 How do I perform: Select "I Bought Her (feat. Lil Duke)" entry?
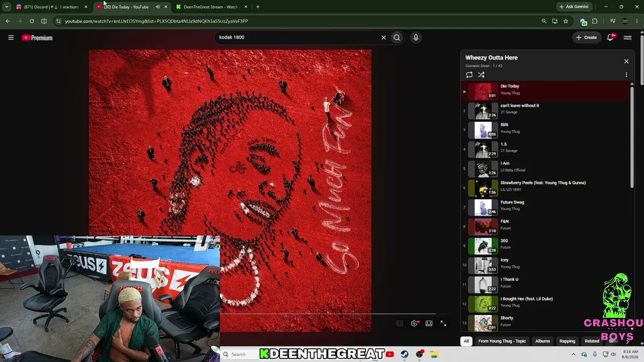(546, 304)
